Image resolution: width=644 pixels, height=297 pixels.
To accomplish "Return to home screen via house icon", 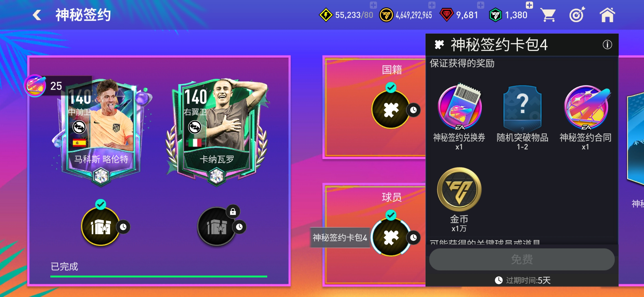I will coord(607,15).
